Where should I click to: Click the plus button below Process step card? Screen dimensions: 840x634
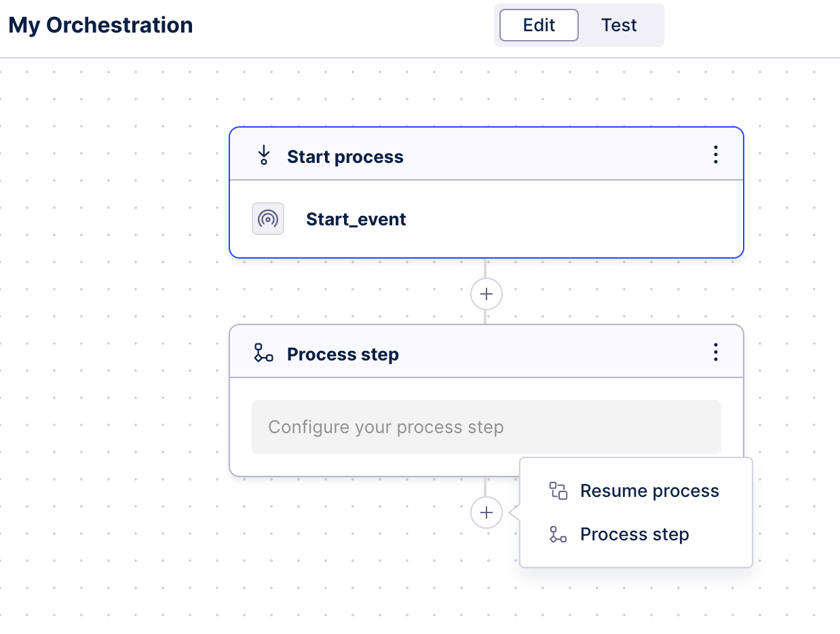486,512
